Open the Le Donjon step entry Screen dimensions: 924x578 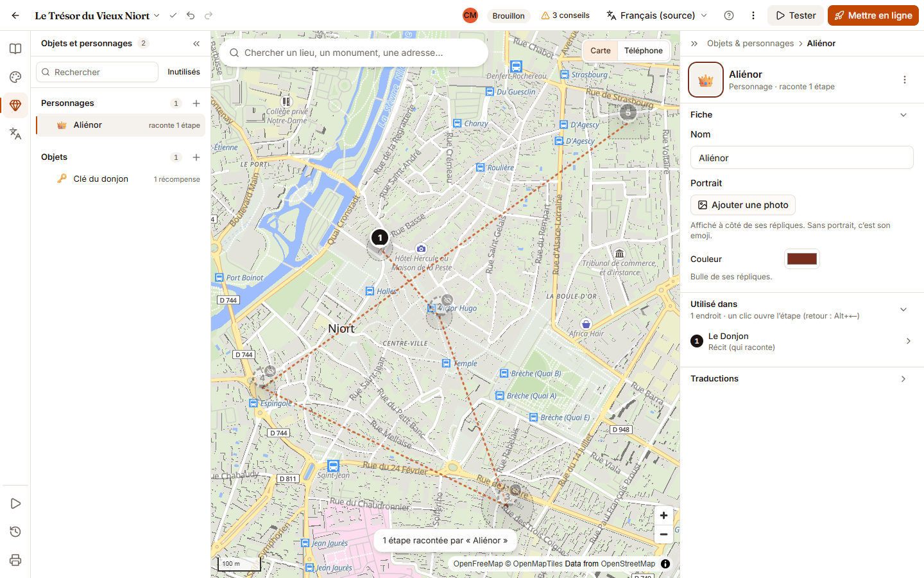tap(802, 342)
